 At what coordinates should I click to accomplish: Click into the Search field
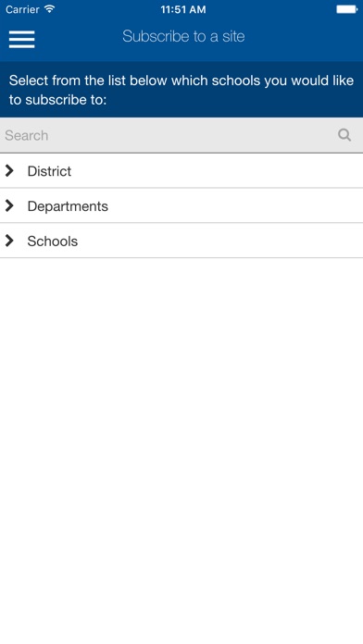point(181,135)
